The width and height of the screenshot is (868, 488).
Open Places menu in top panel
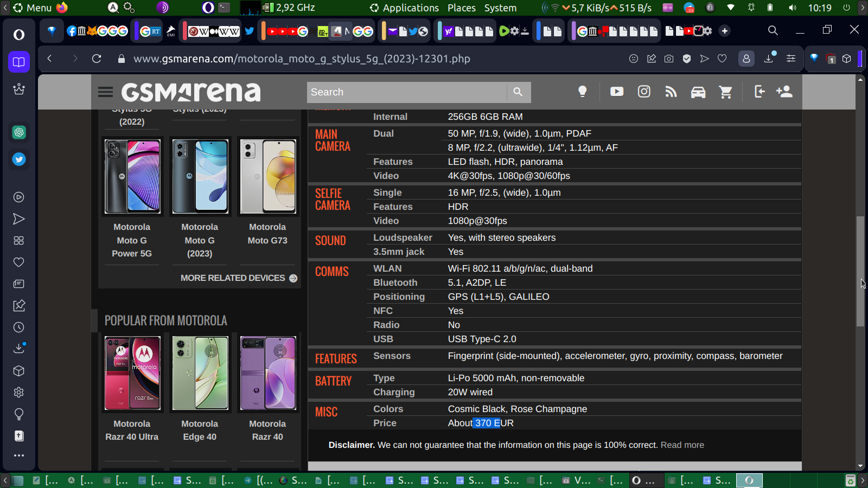point(461,8)
